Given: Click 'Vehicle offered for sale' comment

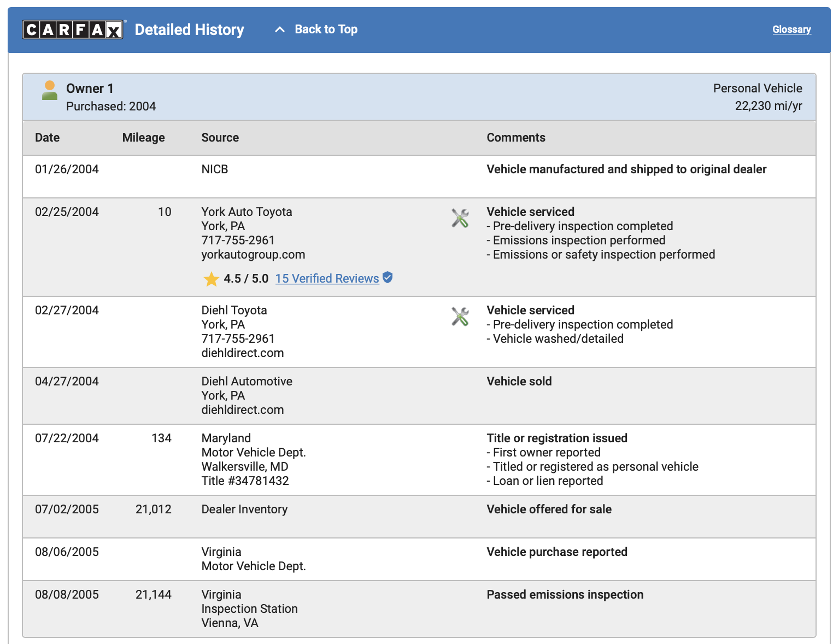Looking at the screenshot, I should [549, 510].
